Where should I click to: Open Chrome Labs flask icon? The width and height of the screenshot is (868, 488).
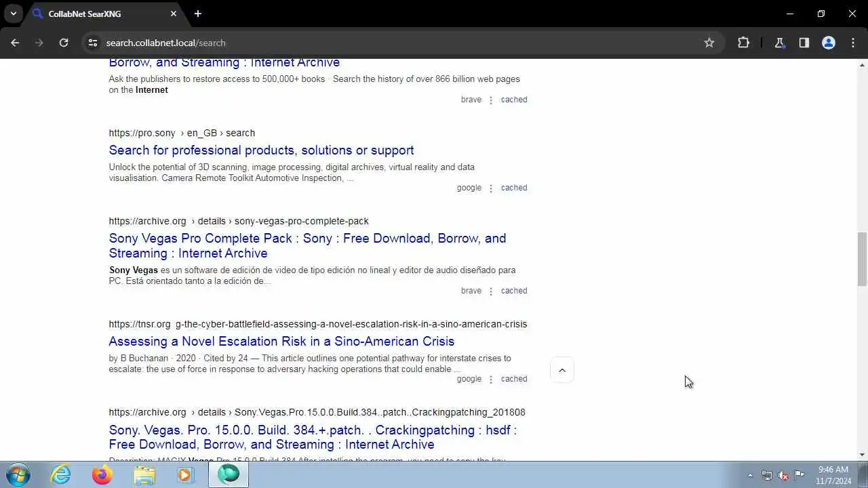click(x=780, y=43)
